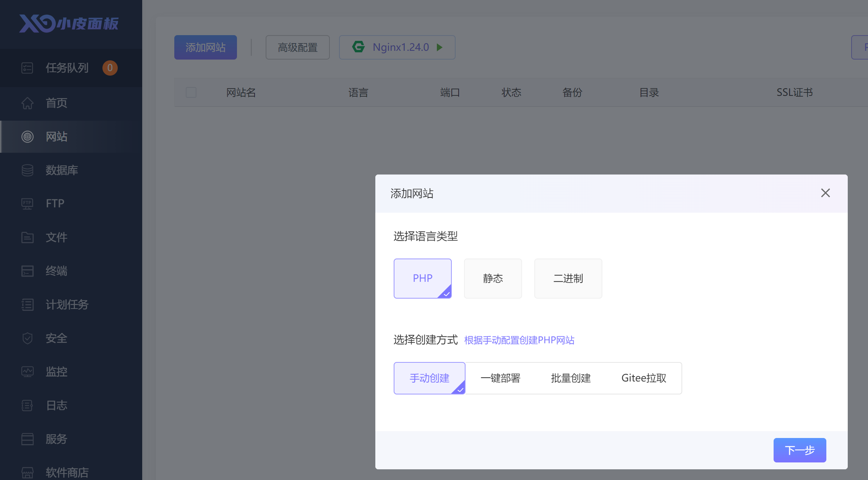Click the 小皮面板 logo
This screenshot has width=868, height=480.
click(69, 24)
